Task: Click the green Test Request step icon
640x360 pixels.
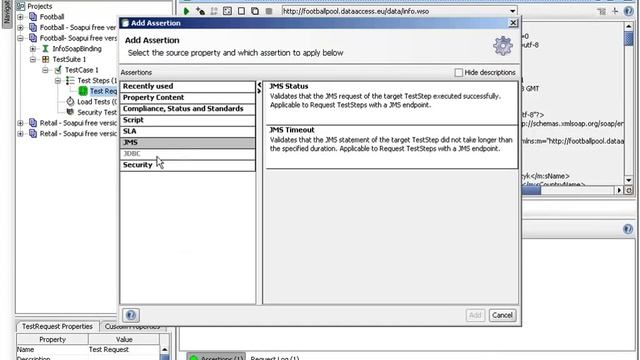Action: pos(83,91)
